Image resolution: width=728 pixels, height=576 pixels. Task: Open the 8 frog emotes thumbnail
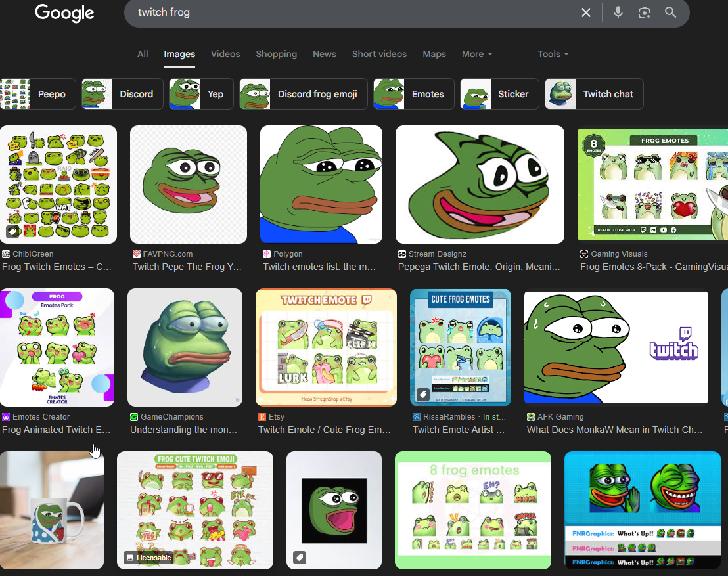472,510
